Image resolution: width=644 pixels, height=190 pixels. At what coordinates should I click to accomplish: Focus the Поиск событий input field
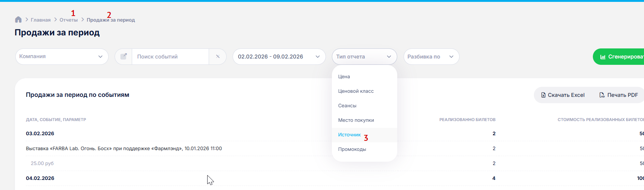171,57
